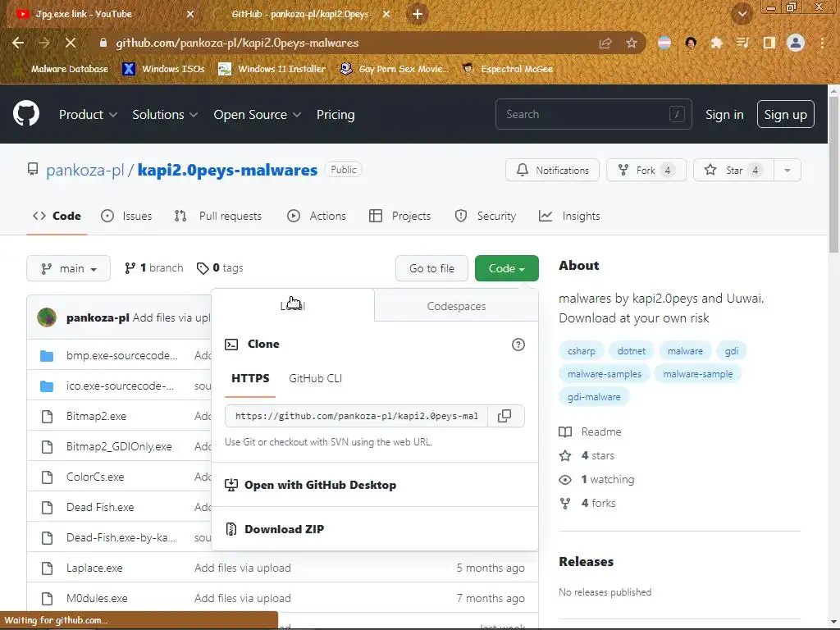
Task: Switch to the Issues tab
Action: (x=126, y=216)
